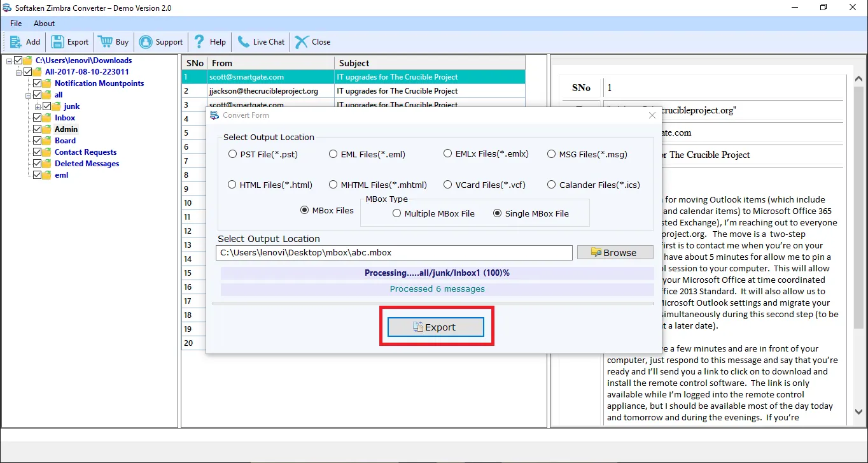This screenshot has height=463, width=868.
Task: Select the EML Files(*.eml) radio option
Action: [x=333, y=154]
